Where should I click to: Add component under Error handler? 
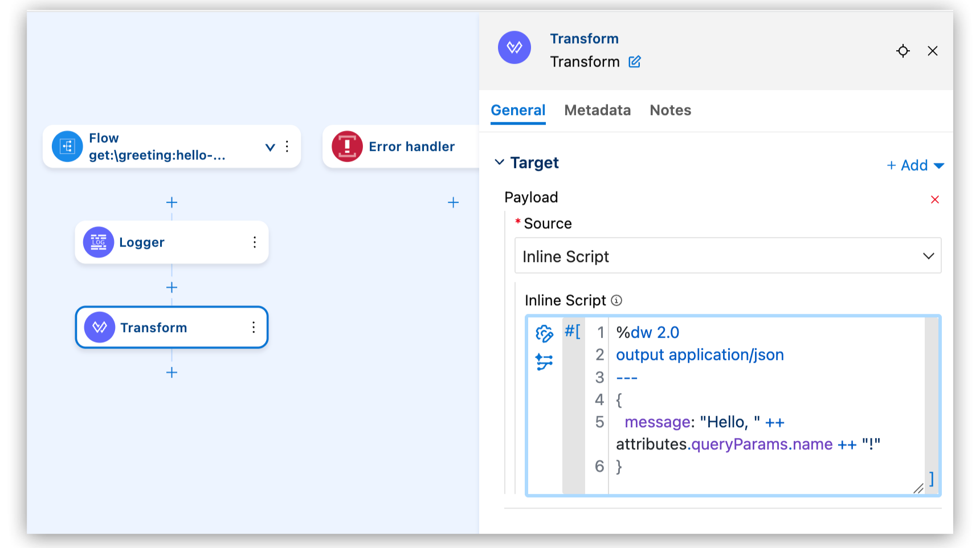click(x=453, y=202)
